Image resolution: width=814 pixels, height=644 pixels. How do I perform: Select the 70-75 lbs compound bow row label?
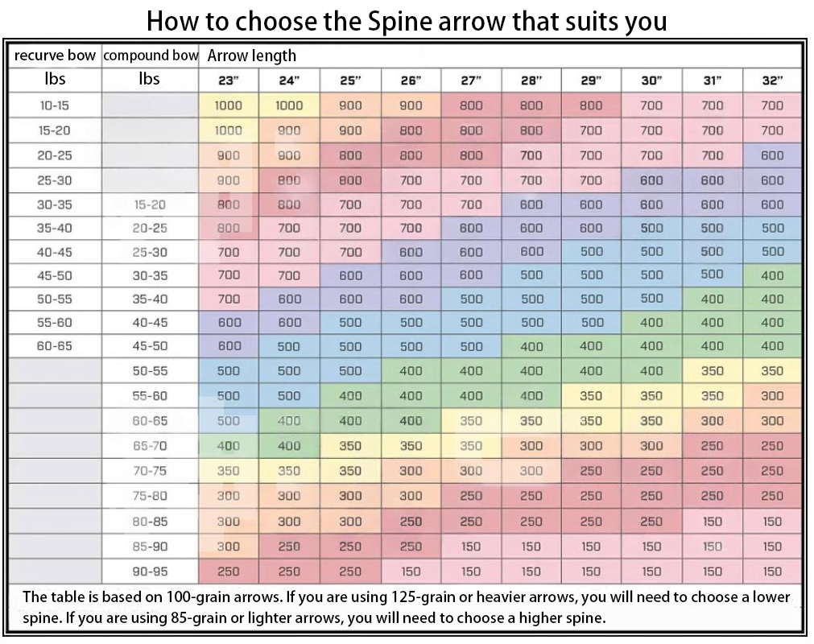click(x=150, y=471)
